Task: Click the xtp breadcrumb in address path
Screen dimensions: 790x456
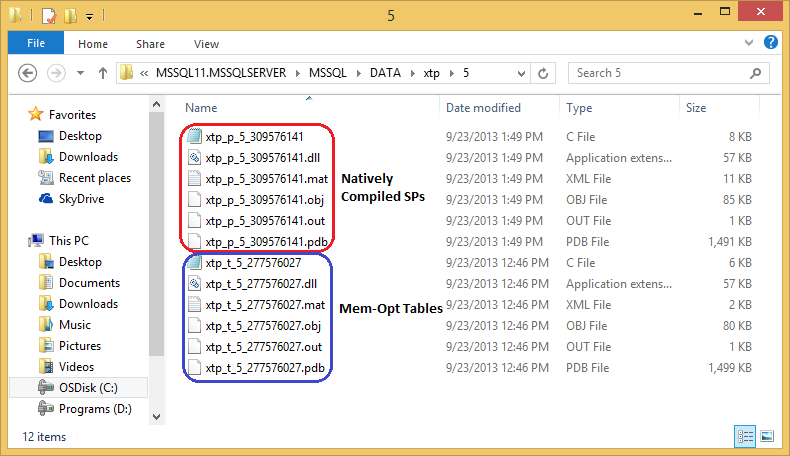Action: (x=430, y=73)
